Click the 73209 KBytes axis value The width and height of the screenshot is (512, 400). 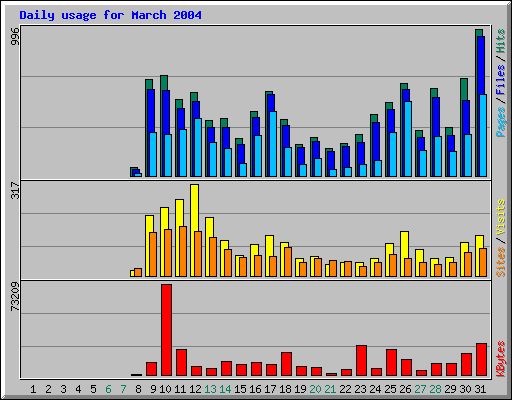pyautogui.click(x=15, y=297)
